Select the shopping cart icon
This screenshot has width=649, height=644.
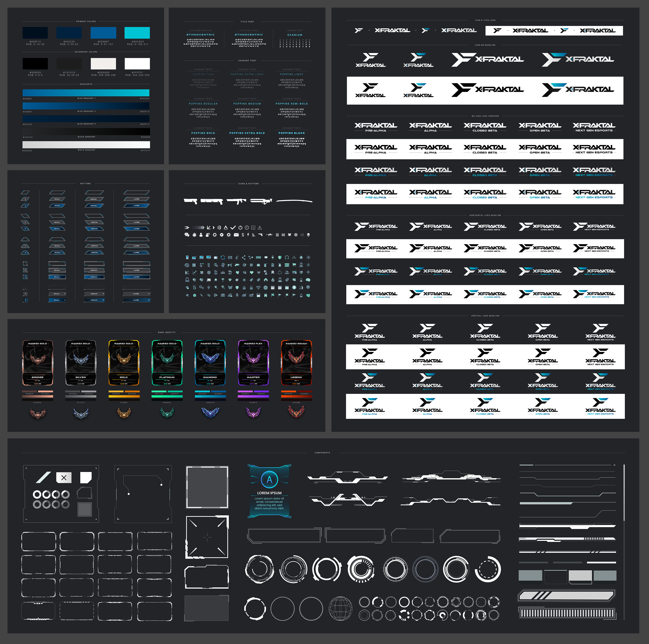coord(294,265)
